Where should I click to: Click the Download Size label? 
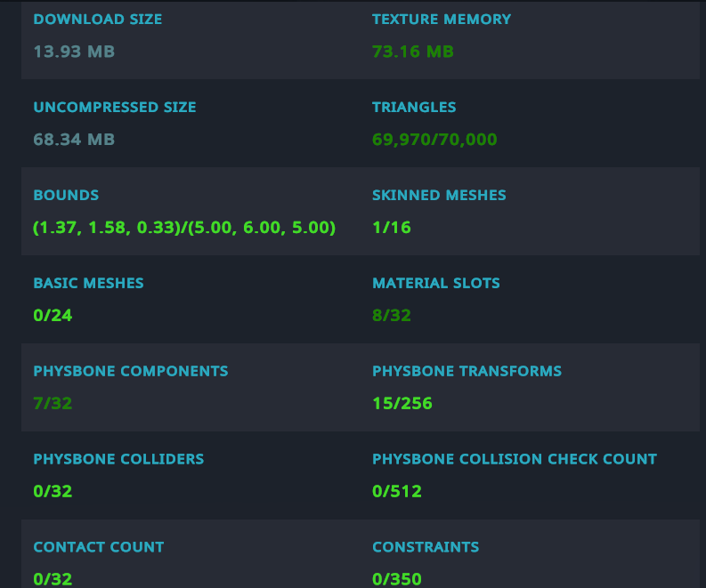click(x=97, y=20)
